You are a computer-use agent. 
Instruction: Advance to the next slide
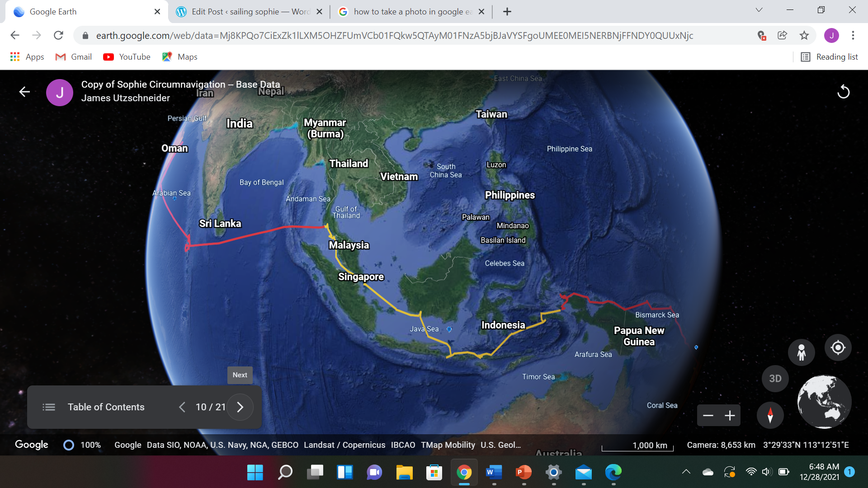(240, 407)
